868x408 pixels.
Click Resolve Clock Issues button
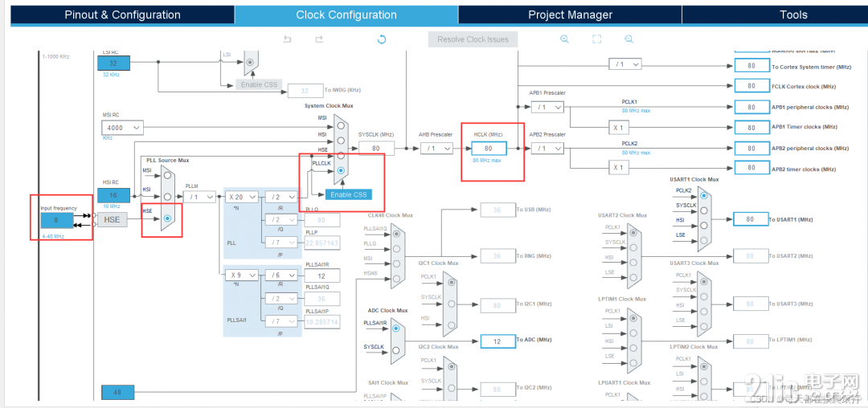coord(473,39)
